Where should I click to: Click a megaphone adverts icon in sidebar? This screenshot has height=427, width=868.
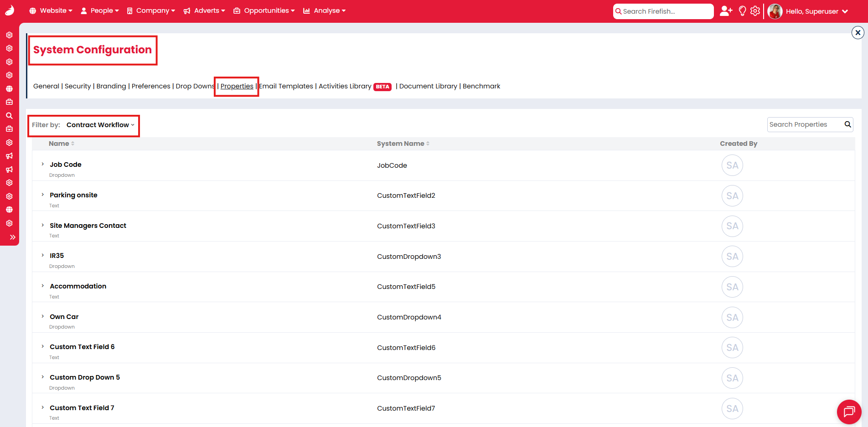tap(9, 156)
